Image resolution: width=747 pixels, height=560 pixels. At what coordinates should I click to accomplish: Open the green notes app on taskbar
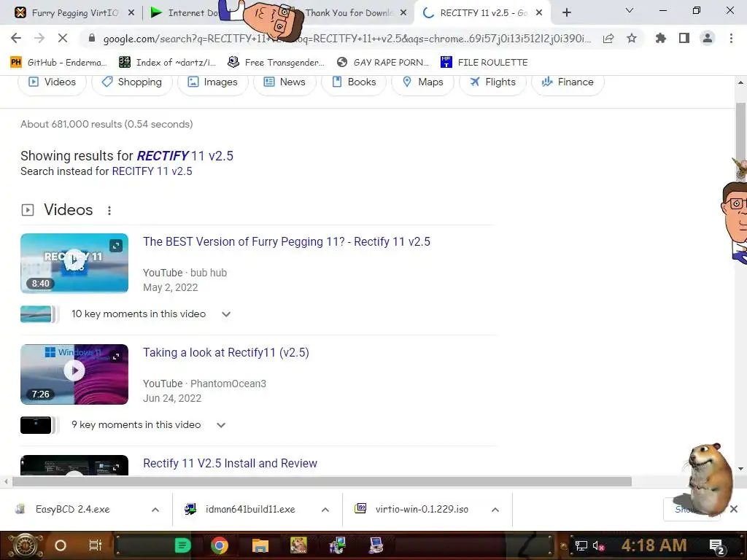click(182, 545)
